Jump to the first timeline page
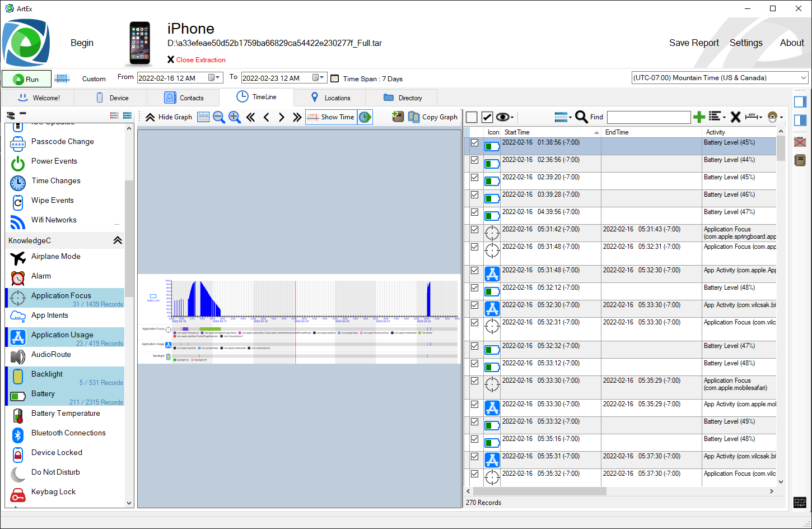The image size is (812, 529). [251, 117]
